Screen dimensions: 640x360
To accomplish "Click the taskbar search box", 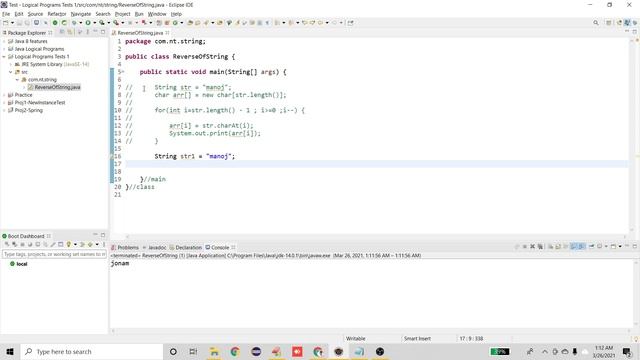I will (91, 351).
